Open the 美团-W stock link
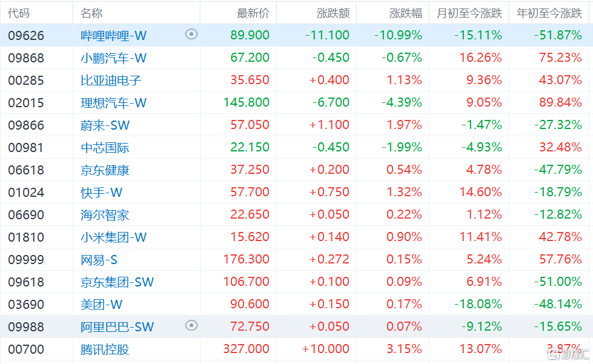The image size is (593, 364). point(101,304)
